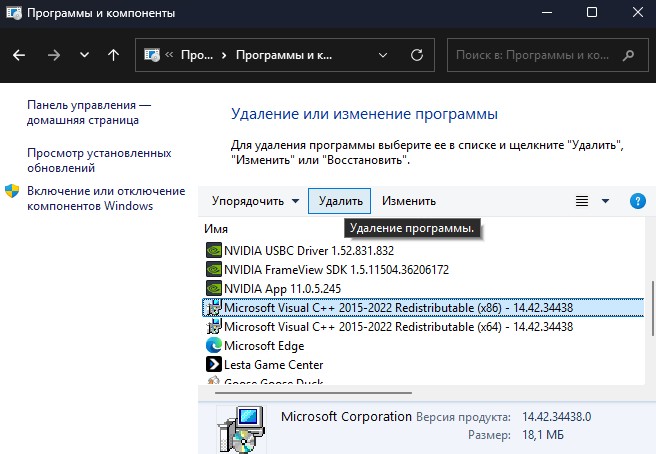Click NVIDIA icon of NVIDIA App entry
The width and height of the screenshot is (656, 454).
pyautogui.click(x=214, y=288)
